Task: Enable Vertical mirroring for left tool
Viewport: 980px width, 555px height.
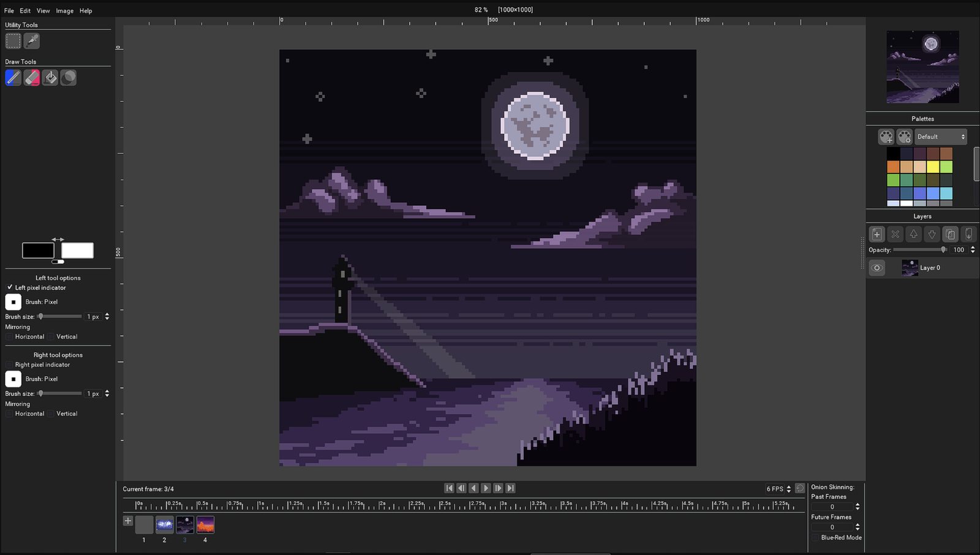Action: 51,336
